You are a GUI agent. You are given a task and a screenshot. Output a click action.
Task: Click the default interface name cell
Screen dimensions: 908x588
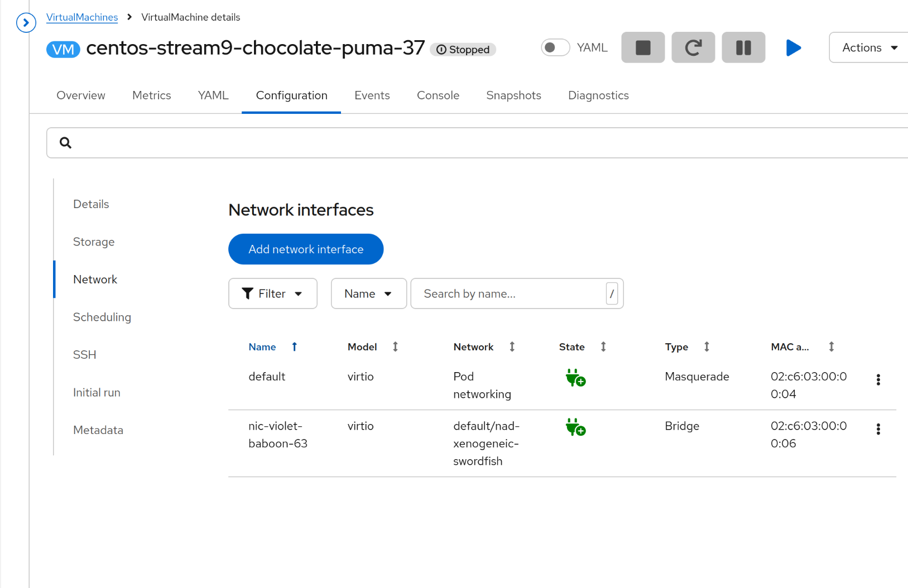point(267,377)
